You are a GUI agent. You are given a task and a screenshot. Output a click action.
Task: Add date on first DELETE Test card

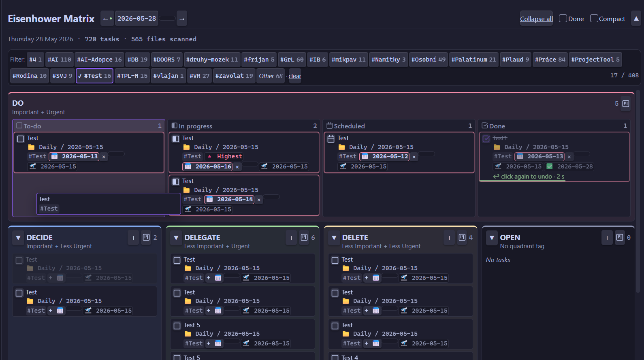pos(371,278)
